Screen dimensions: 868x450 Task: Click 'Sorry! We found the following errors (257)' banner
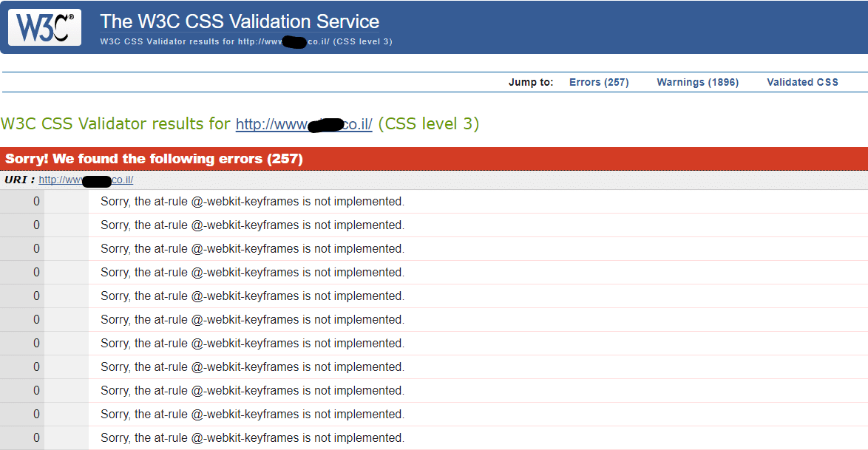coord(434,159)
